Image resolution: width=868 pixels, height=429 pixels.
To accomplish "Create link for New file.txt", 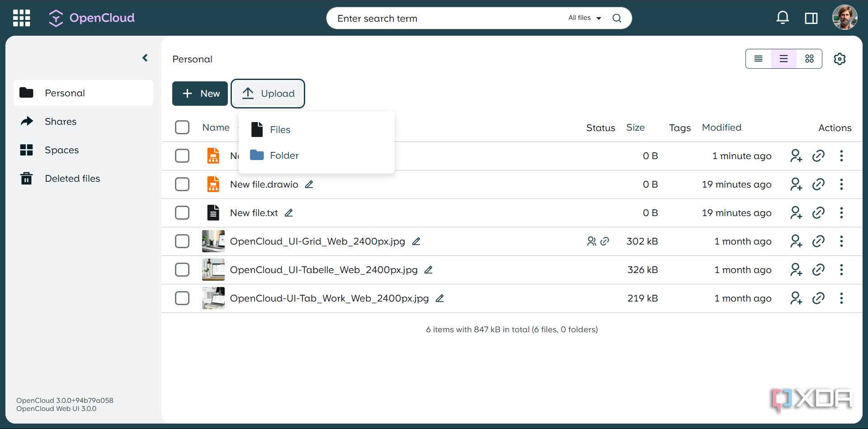I will [818, 213].
